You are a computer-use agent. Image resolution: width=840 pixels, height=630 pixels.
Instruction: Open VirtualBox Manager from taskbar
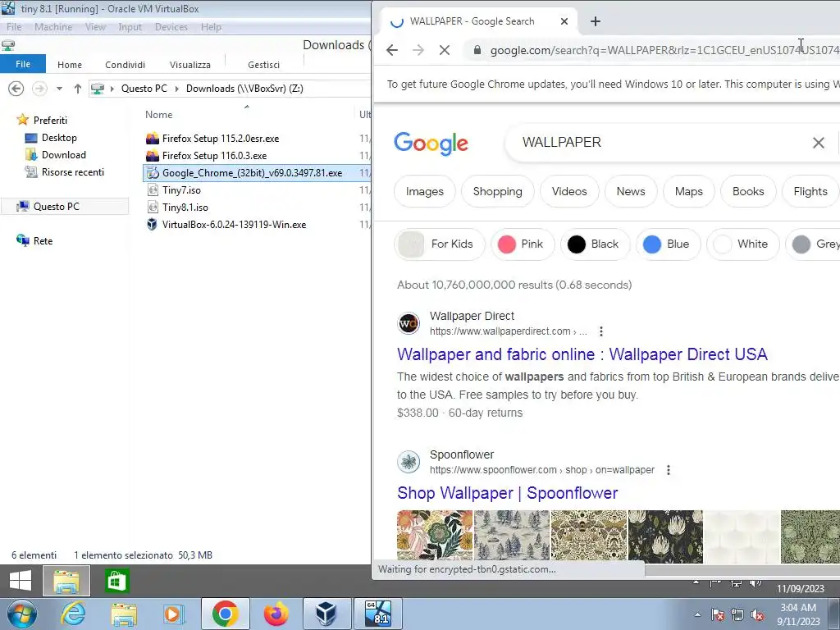(326, 614)
